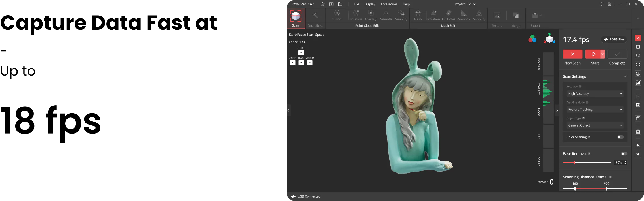The height and width of the screenshot is (201, 644).
Task: Select the lasso selection tool in sidebar
Action: point(638,65)
